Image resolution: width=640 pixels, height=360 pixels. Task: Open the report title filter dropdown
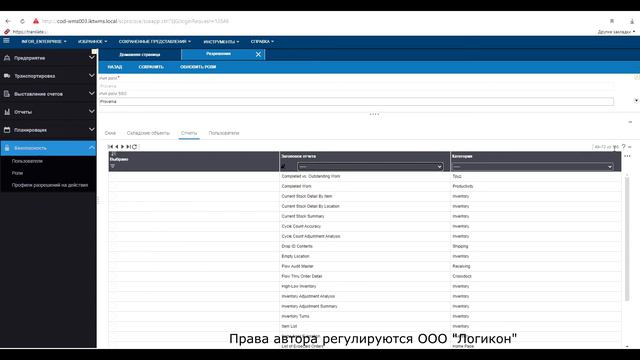point(370,167)
